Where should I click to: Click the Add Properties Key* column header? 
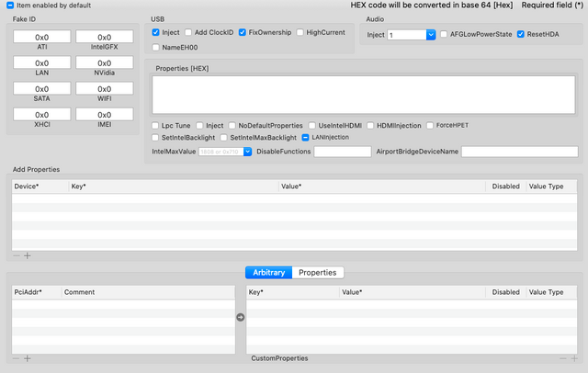[174, 186]
